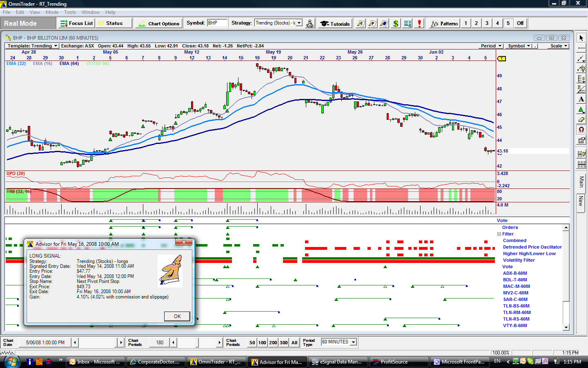Image resolution: width=588 pixels, height=368 pixels.
Task: Open the Period dropdown in chart header
Action: (491, 46)
